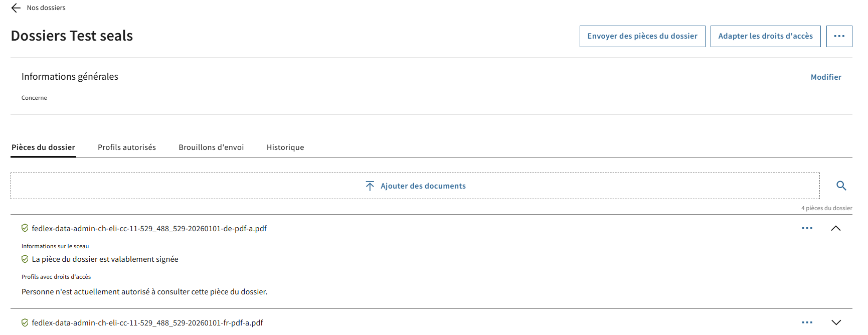This screenshot has height=335, width=868.
Task: Open the Brouillons d'envoi tab
Action: pyautogui.click(x=211, y=147)
